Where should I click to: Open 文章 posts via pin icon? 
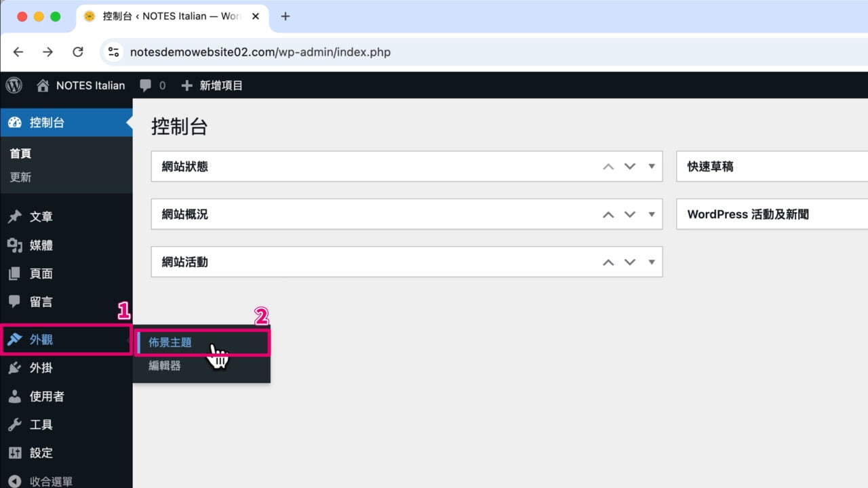14,217
